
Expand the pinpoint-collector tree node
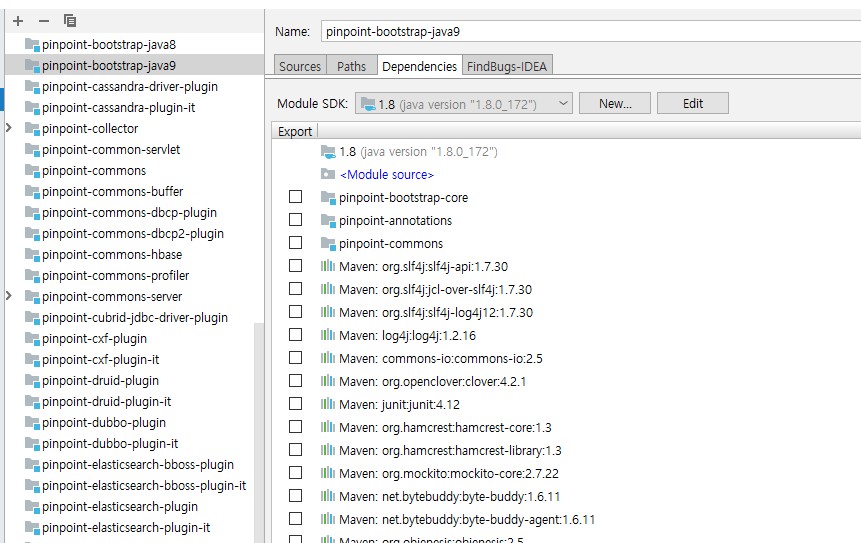(x=9, y=128)
